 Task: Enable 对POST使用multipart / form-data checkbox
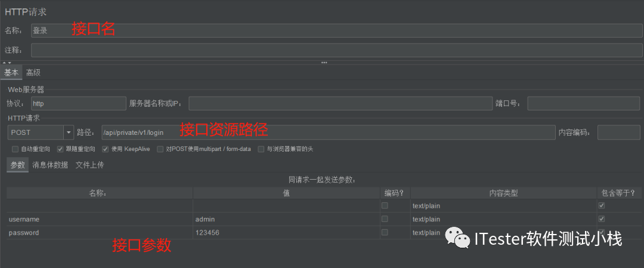(160, 149)
